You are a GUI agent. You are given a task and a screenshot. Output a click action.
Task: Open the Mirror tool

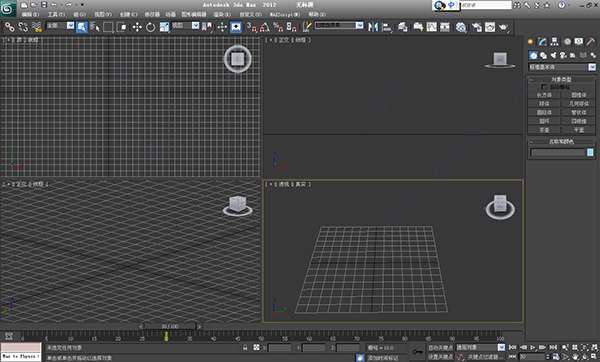[373, 27]
